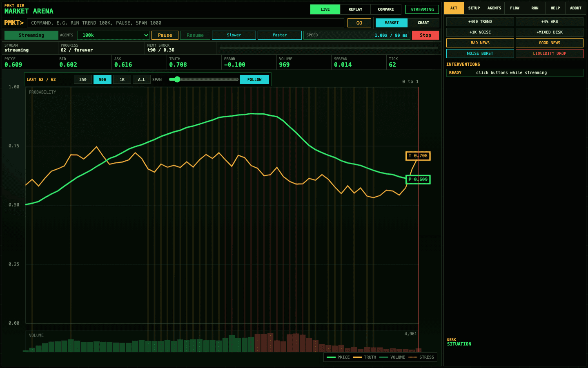Image resolution: width=588 pixels, height=368 pixels.
Task: Click the Faster speed button
Action: [280, 35]
